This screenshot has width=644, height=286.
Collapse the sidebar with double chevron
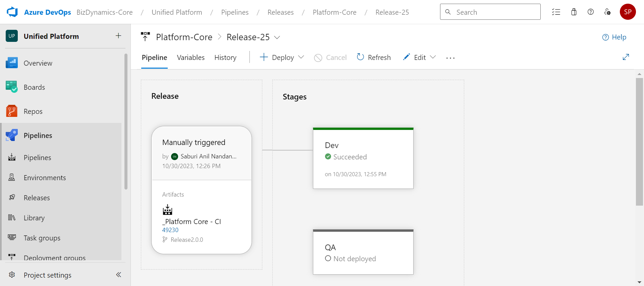(x=118, y=275)
